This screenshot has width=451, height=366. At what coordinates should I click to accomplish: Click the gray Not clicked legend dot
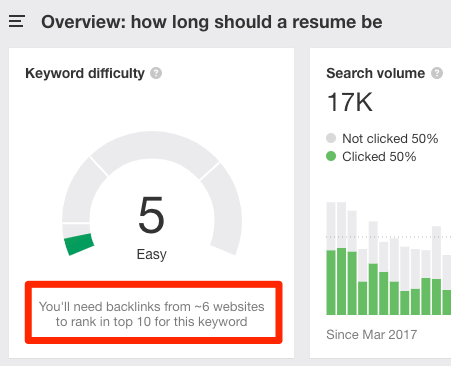(331, 138)
